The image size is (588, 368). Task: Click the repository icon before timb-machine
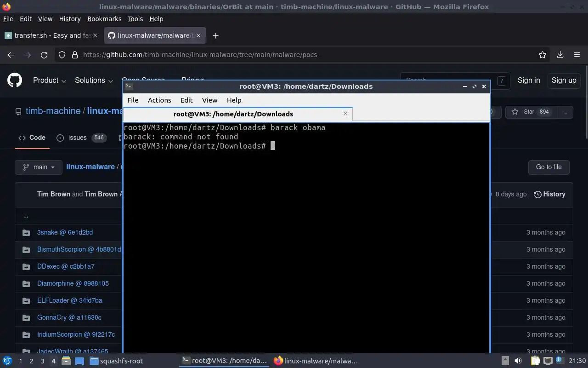pyautogui.click(x=18, y=111)
